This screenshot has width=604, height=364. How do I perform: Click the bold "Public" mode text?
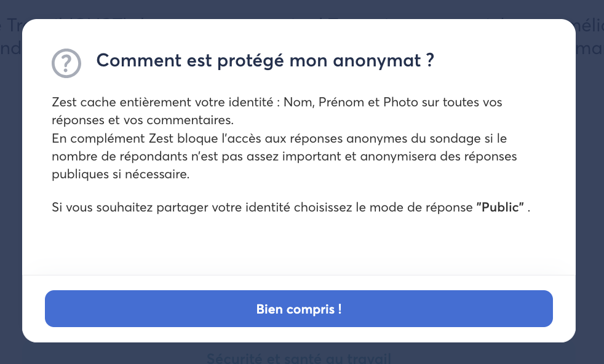[500, 208]
